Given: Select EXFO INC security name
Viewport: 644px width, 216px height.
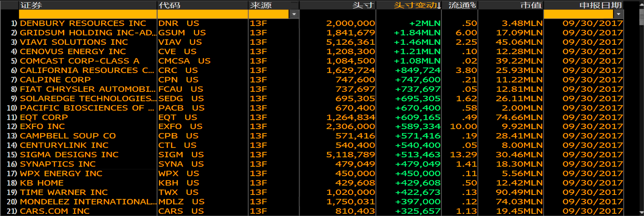Looking at the screenshot, I should coord(42,127).
